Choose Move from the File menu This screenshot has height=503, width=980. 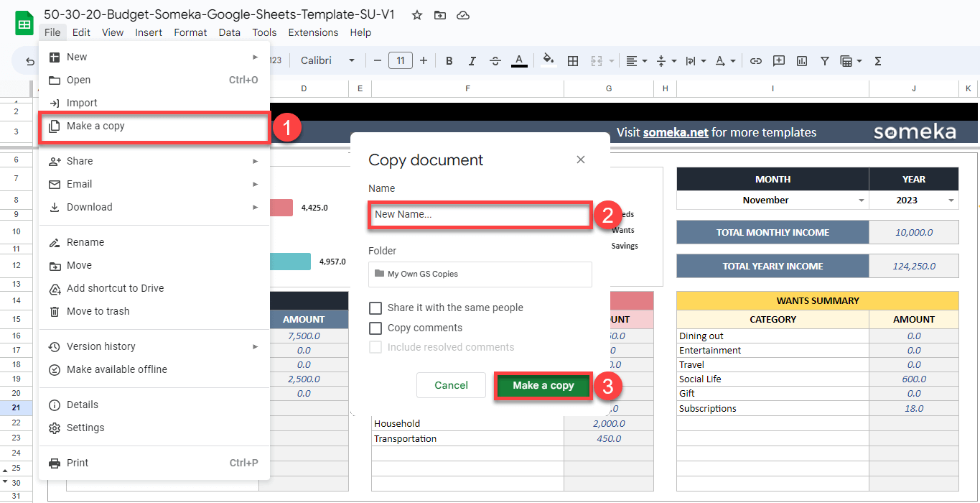tap(154, 265)
